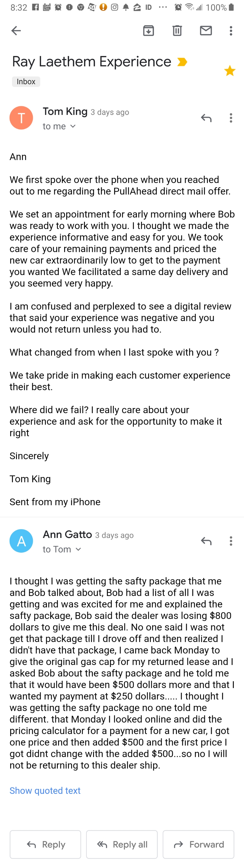Reply to Tom King's message

[x=205, y=118]
